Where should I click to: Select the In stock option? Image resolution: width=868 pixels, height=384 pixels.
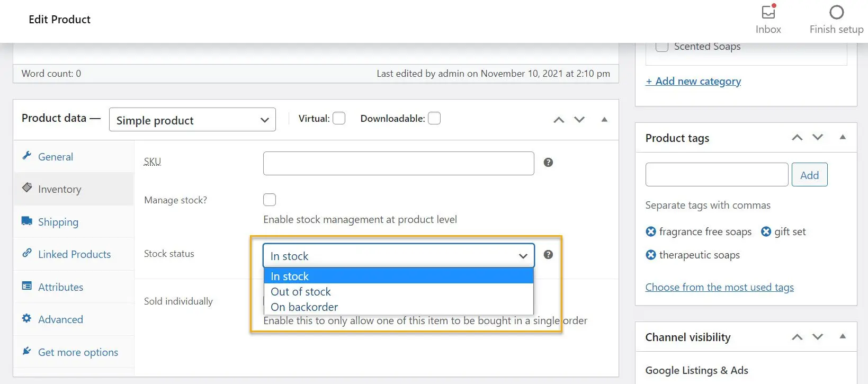[x=399, y=276]
